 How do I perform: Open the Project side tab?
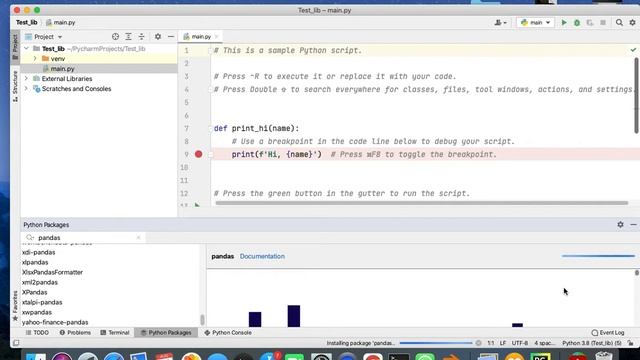click(15, 47)
